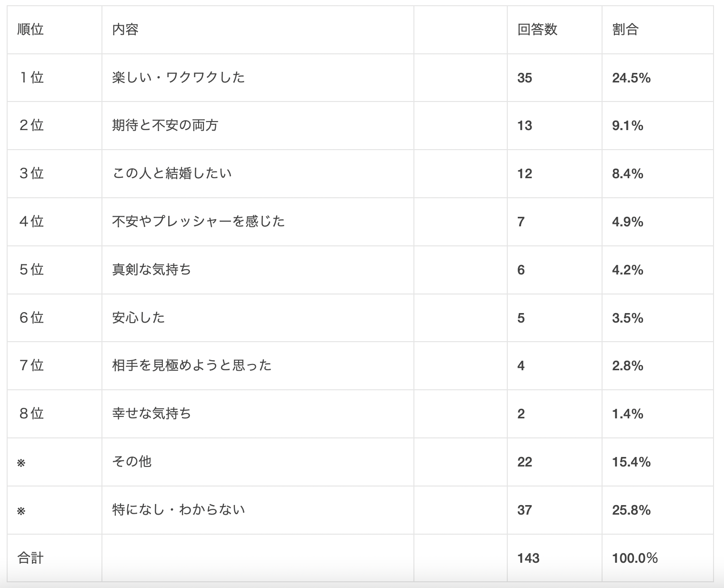Select the この人と結婚したい entry
Screen dimensions: 724x588
172,173
